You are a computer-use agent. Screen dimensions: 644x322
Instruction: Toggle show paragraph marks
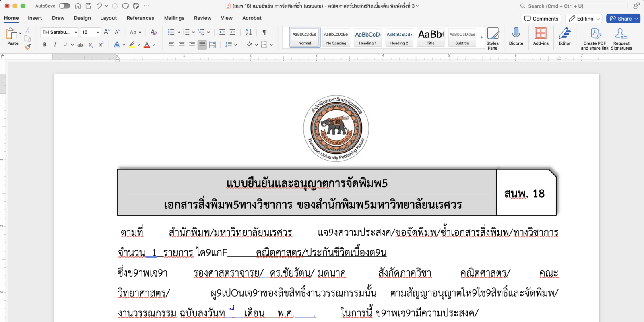[x=264, y=32]
